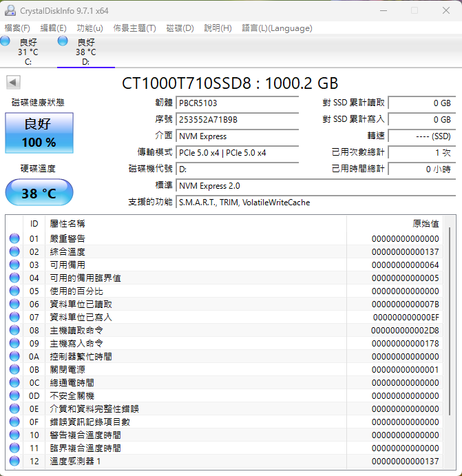Select the C: drive status icon
The image size is (462, 476).
[x=6, y=41]
